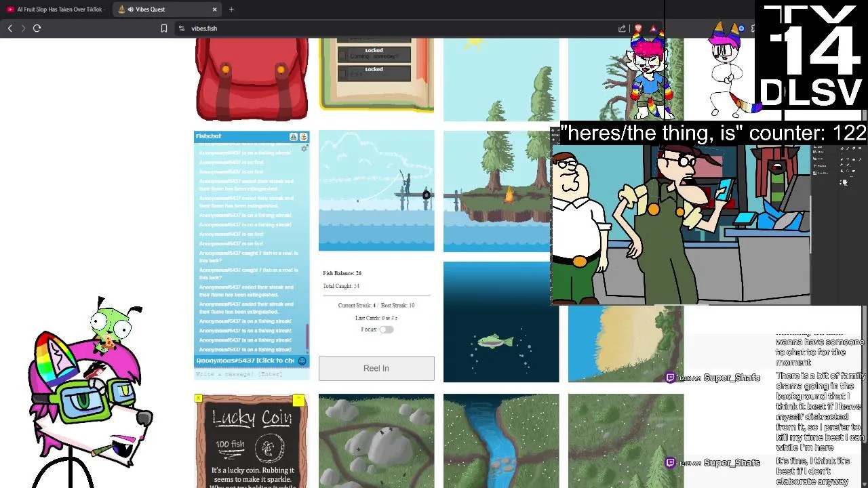
Task: Click the Lucky Coin card
Action: point(252,441)
